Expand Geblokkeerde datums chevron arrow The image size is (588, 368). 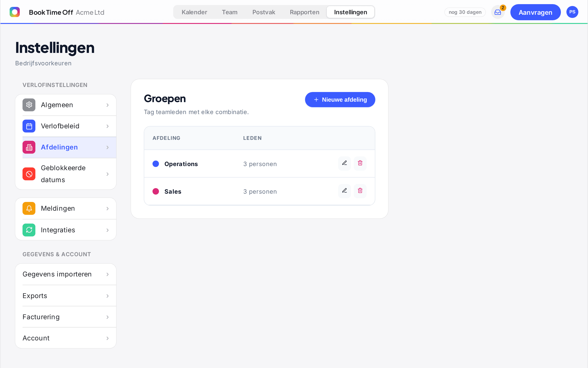point(107,174)
